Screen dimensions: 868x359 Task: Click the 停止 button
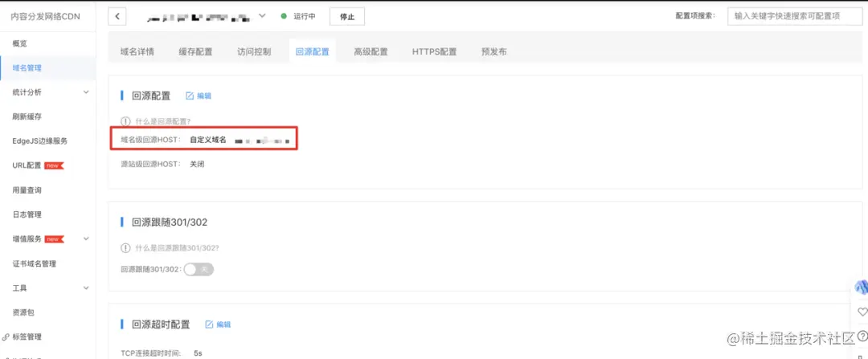[347, 17]
